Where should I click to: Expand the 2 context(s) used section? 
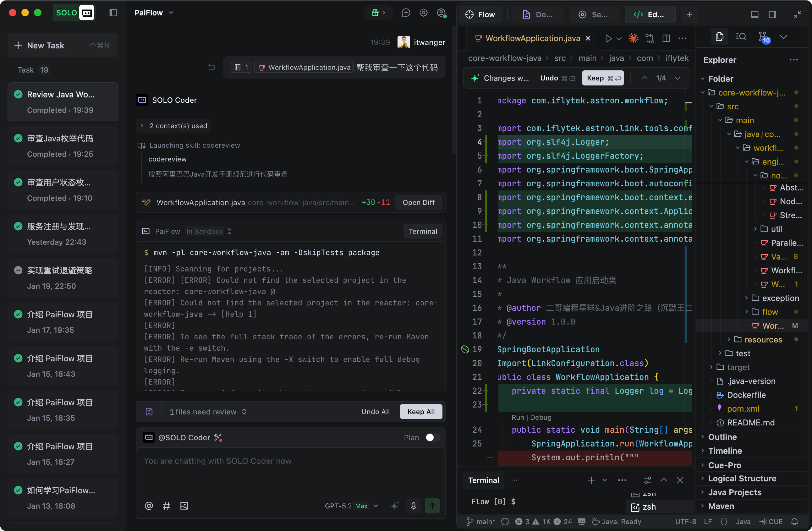coord(174,126)
